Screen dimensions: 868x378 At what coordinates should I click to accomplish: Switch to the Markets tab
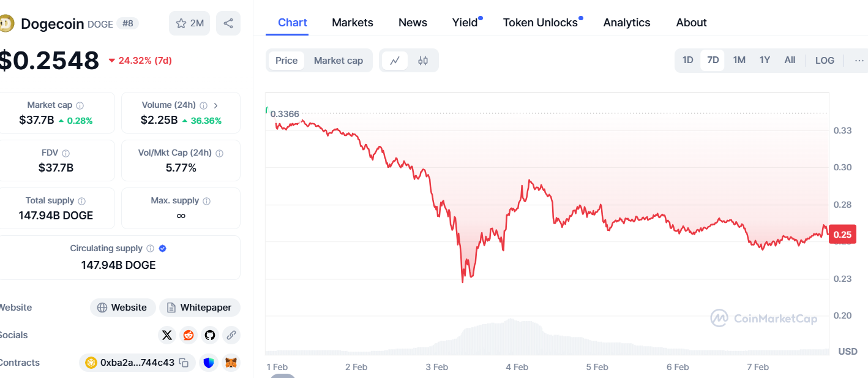tap(352, 23)
